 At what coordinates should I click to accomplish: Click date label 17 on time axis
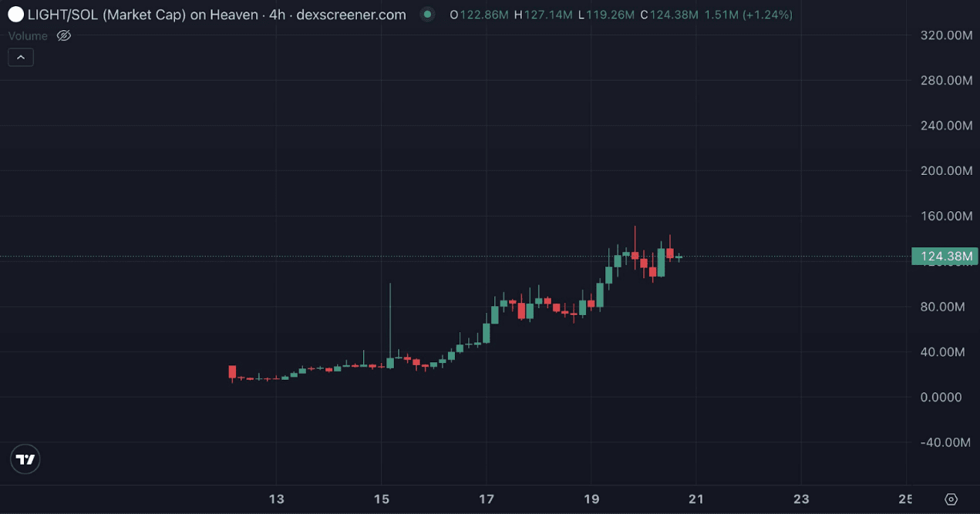click(x=486, y=499)
